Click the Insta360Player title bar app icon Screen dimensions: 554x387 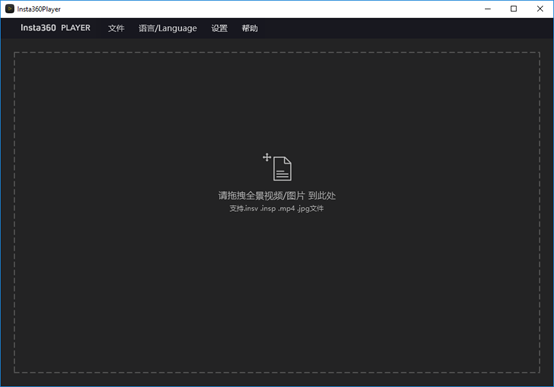pos(10,9)
